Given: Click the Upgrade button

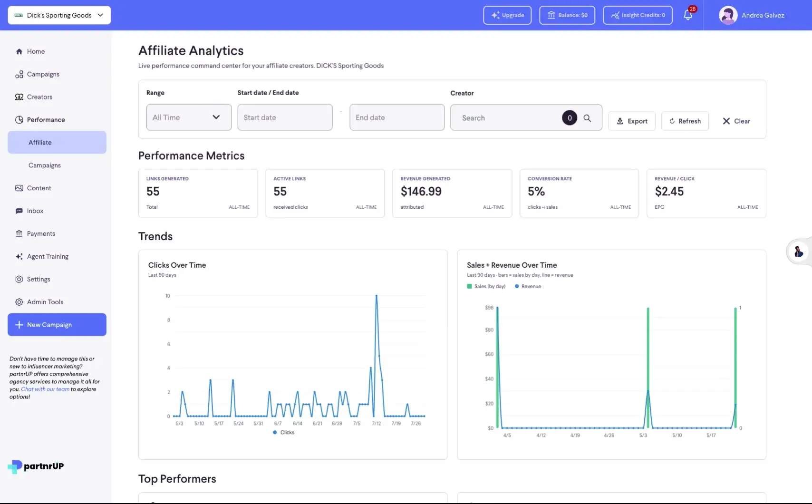Looking at the screenshot, I should coord(507,15).
